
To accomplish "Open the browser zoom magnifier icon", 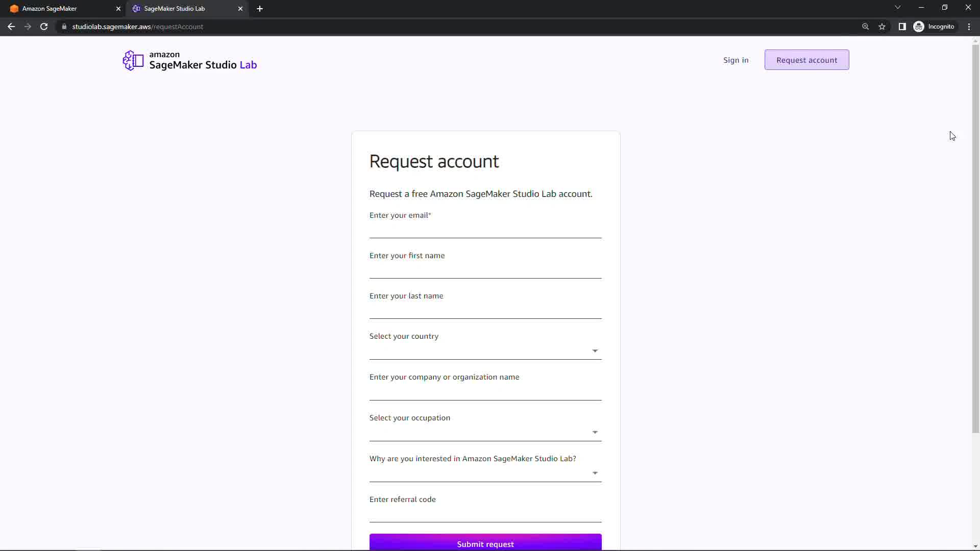I will 865,27.
